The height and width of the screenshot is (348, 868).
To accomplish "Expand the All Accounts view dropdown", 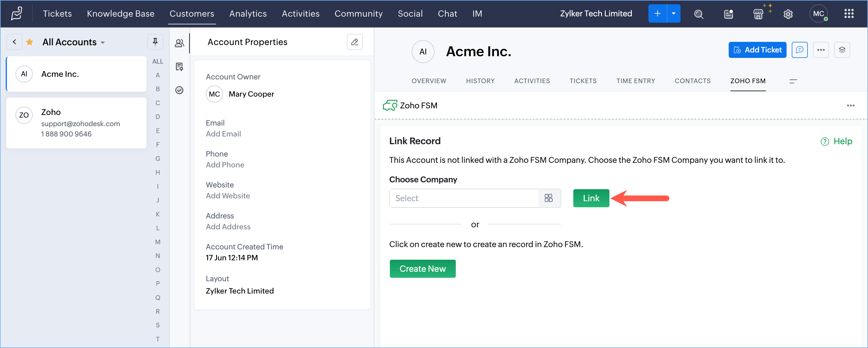I will coord(103,42).
